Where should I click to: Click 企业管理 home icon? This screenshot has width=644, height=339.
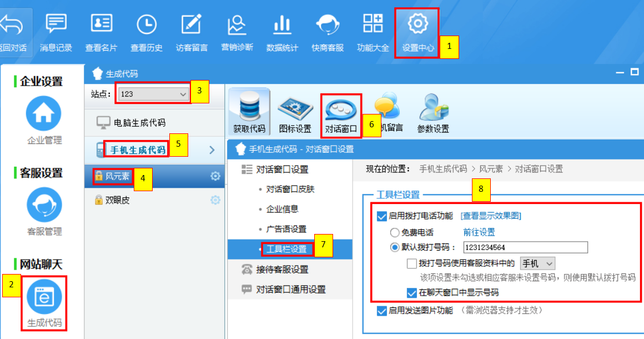(43, 113)
